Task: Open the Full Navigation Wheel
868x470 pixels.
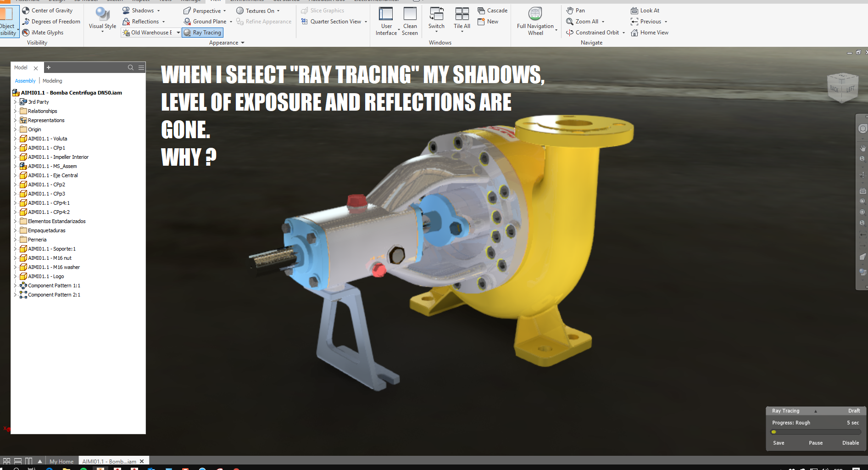Action: [535, 21]
